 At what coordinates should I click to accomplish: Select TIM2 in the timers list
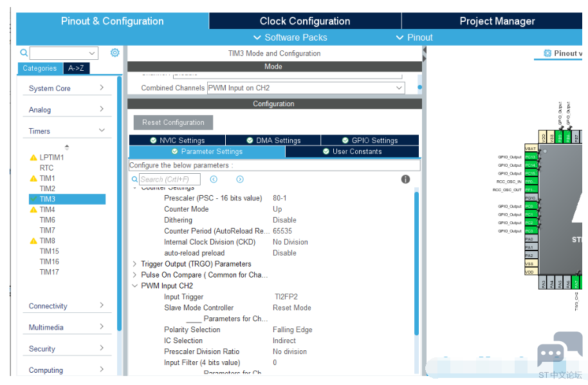(48, 189)
